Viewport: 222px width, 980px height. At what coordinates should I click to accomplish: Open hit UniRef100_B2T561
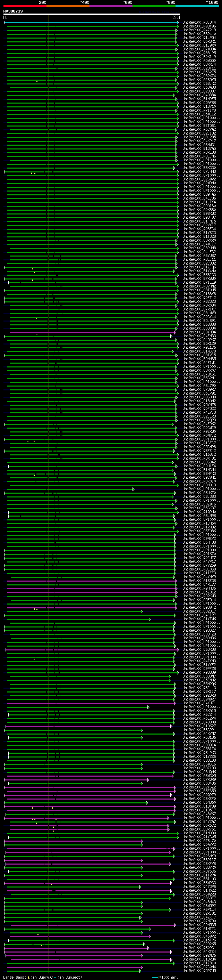199,125
